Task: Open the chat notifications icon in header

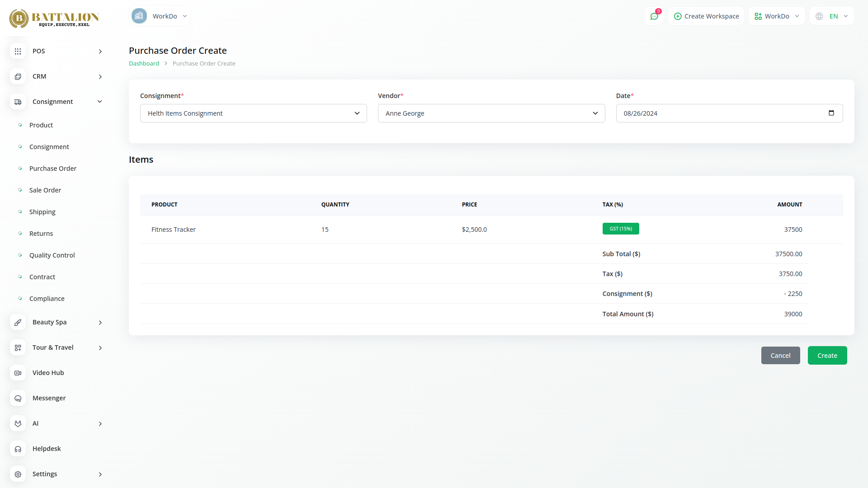Action: click(x=654, y=16)
